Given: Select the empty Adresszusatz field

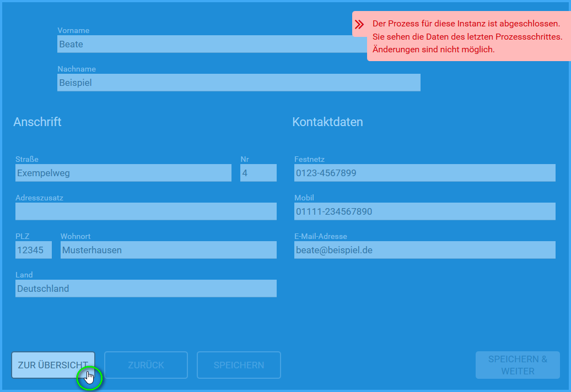Looking at the screenshot, I should (146, 211).
